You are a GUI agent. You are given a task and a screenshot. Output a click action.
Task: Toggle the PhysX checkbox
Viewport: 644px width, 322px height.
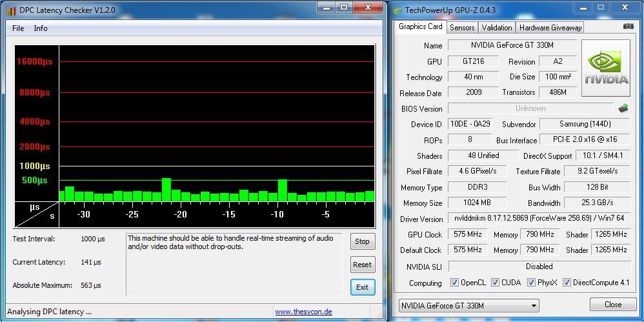531,283
